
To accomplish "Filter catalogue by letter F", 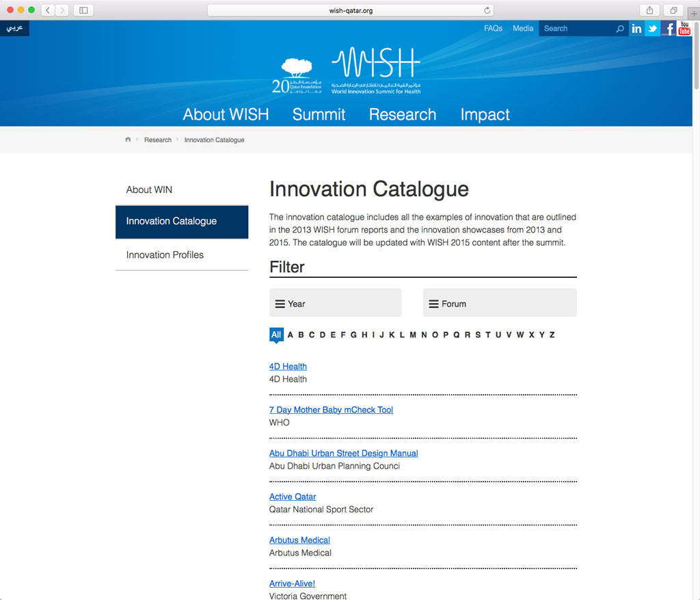I will pos(343,335).
